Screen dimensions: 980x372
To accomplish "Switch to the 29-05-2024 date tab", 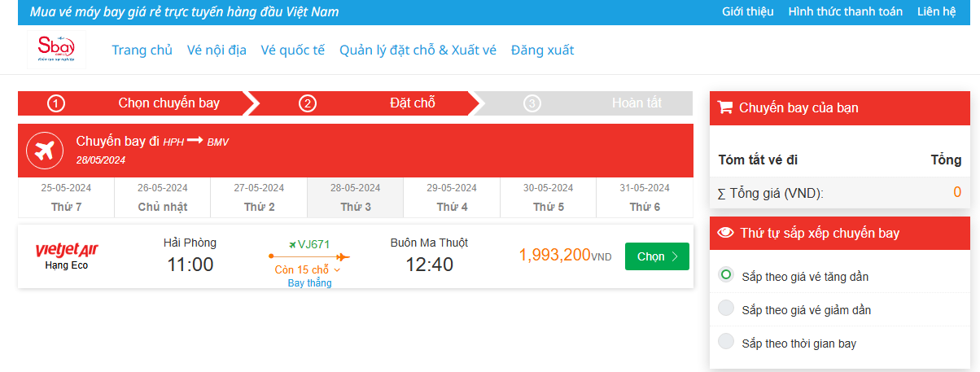I will click(453, 197).
